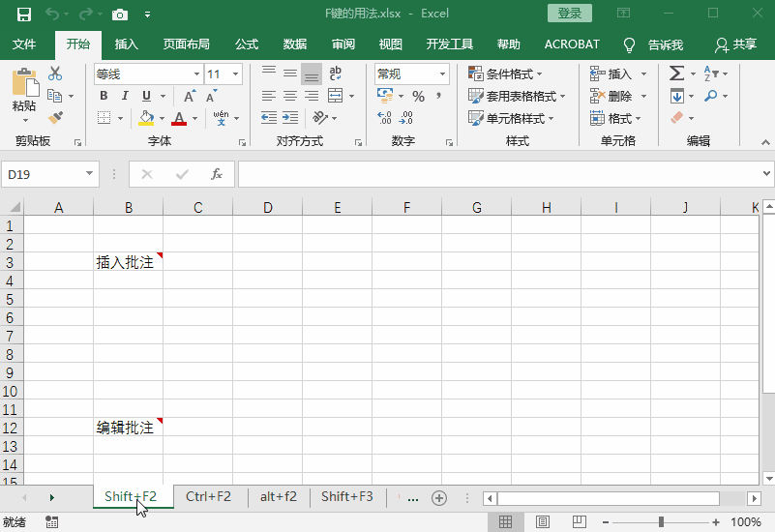Image resolution: width=775 pixels, height=532 pixels.
Task: Center text horizontally
Action: click(x=290, y=96)
